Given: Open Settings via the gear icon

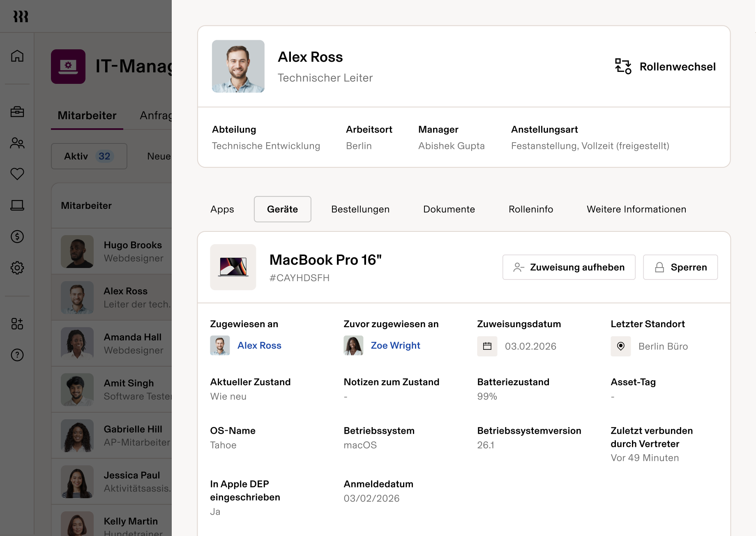Looking at the screenshot, I should coord(17,268).
